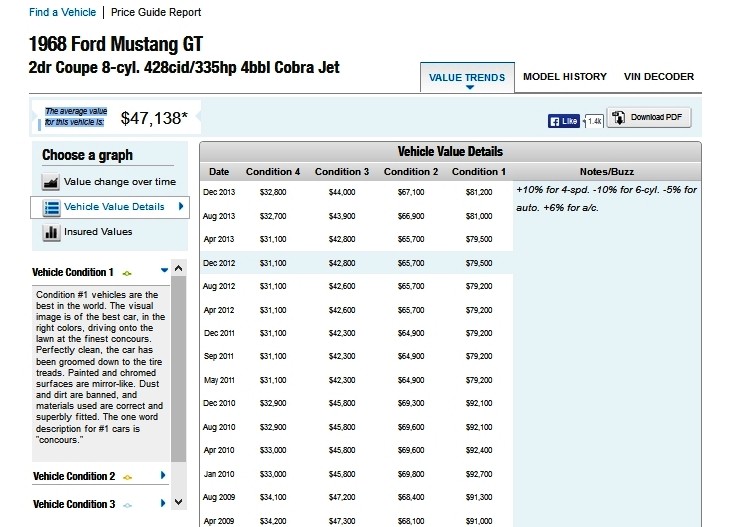Click the condition panel scrollbar down arrow
This screenshot has width=736, height=527.
point(178,502)
